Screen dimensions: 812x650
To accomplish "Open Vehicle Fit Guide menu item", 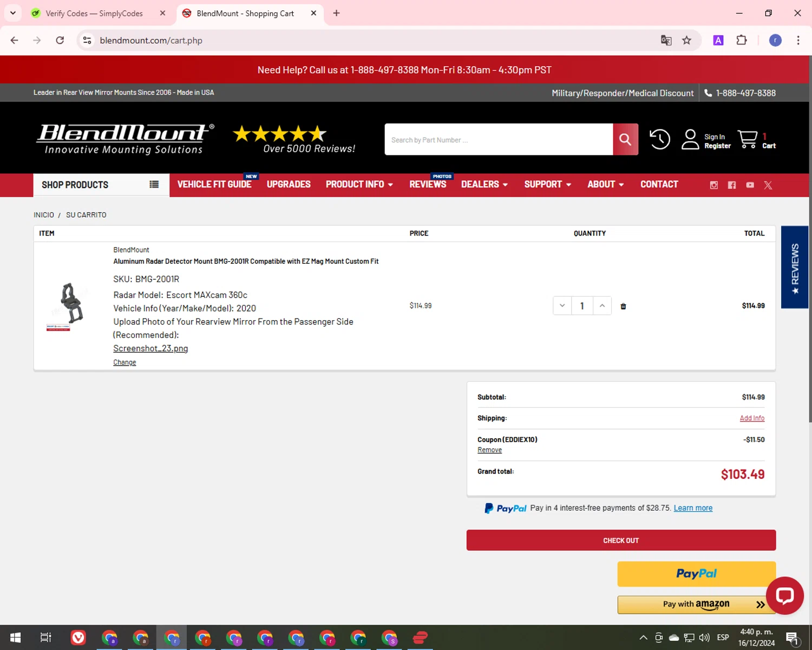I will coord(214,185).
